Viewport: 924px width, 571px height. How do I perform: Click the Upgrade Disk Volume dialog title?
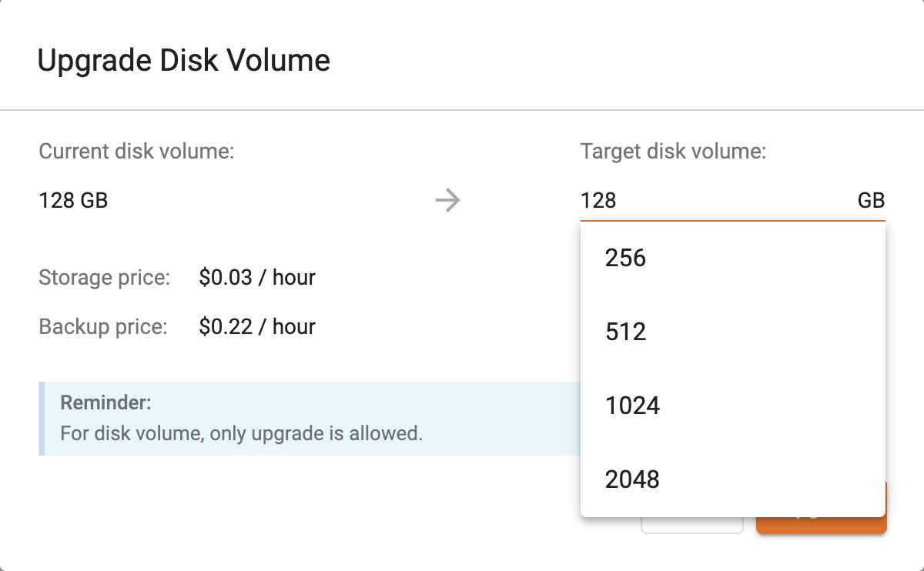184,60
